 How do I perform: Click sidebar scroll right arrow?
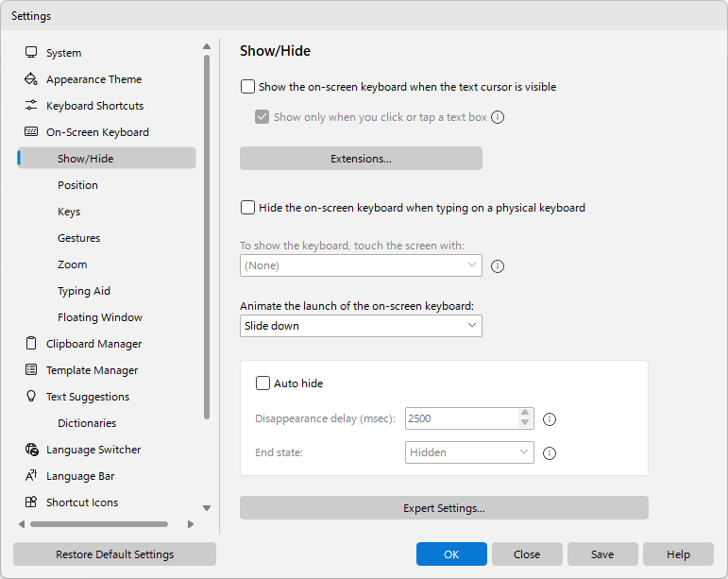pos(191,524)
